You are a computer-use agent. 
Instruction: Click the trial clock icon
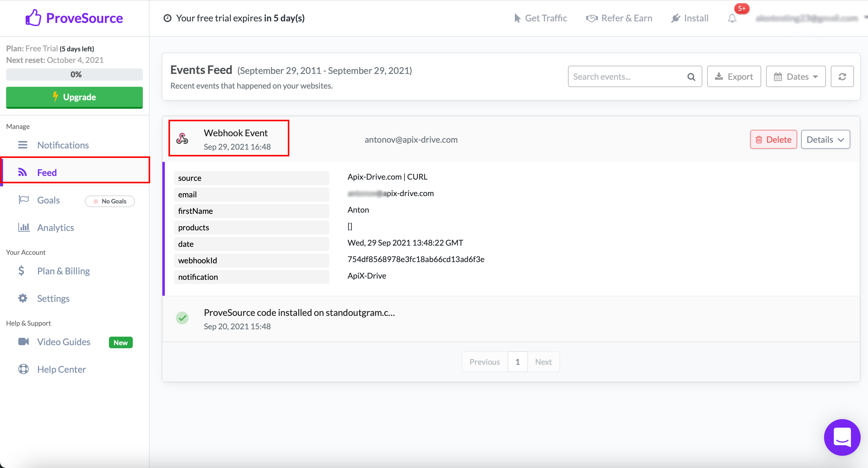point(168,18)
